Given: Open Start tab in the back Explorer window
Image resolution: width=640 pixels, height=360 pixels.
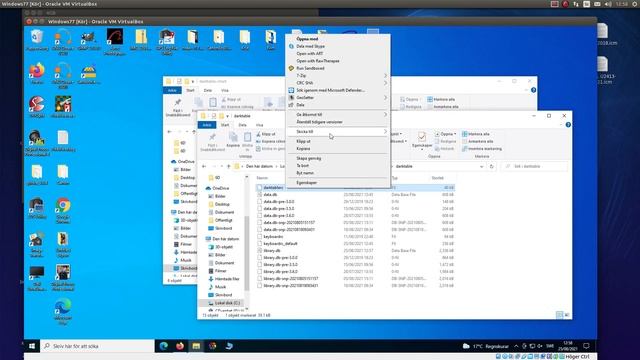Looking at the screenshot, I should point(190,90).
